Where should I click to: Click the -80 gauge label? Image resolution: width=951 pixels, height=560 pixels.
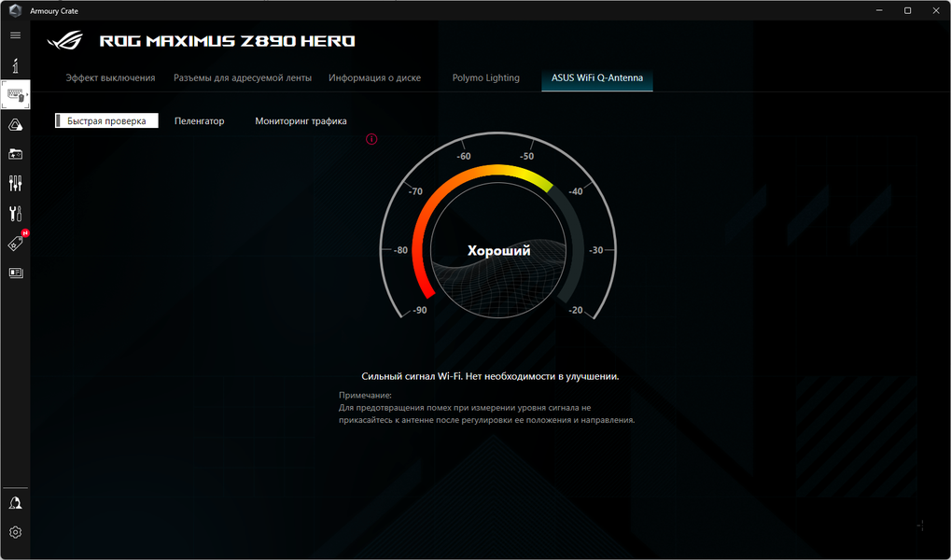click(x=400, y=250)
